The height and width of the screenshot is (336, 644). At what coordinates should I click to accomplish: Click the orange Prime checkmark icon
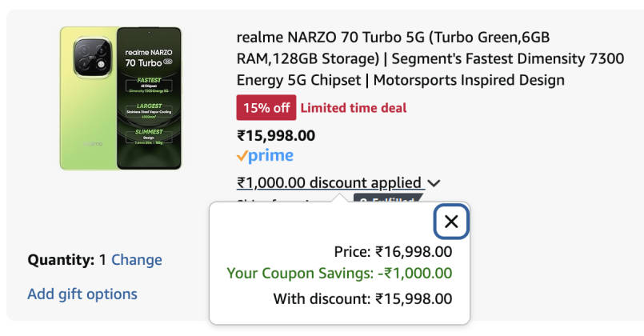click(x=242, y=156)
